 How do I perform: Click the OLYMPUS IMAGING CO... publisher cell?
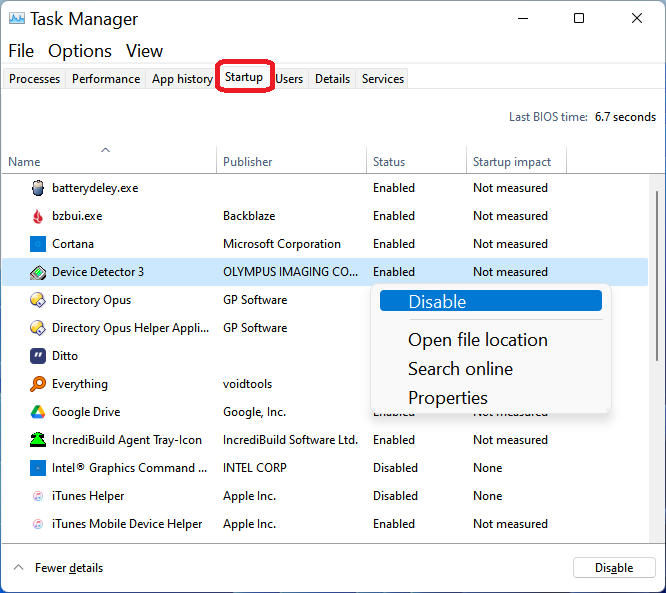(290, 272)
